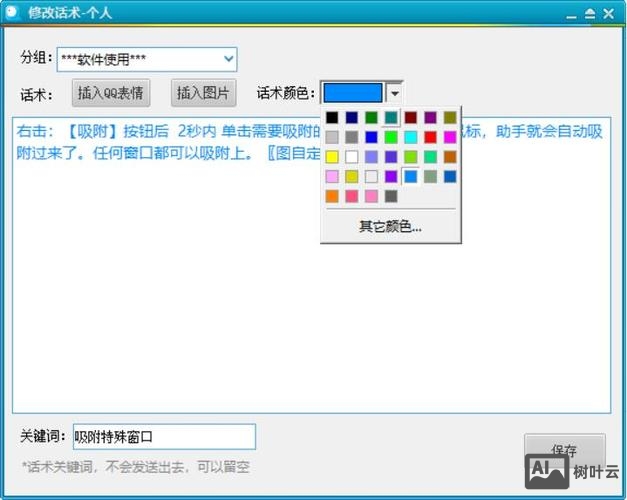Click the 保存 button
The image size is (627, 500).
click(x=564, y=450)
